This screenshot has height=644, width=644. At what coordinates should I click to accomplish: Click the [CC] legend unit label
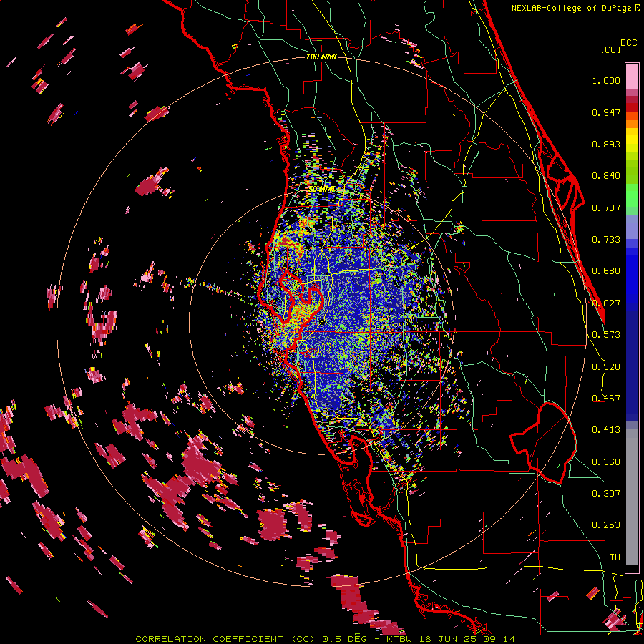click(x=610, y=49)
